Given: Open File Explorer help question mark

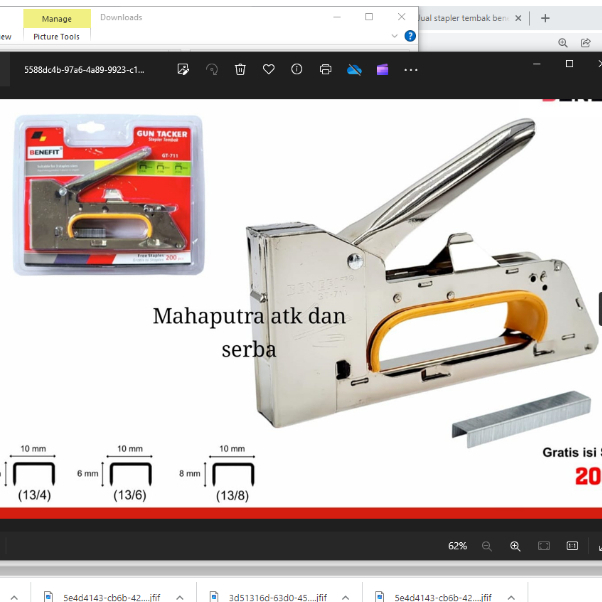Looking at the screenshot, I should (x=410, y=35).
